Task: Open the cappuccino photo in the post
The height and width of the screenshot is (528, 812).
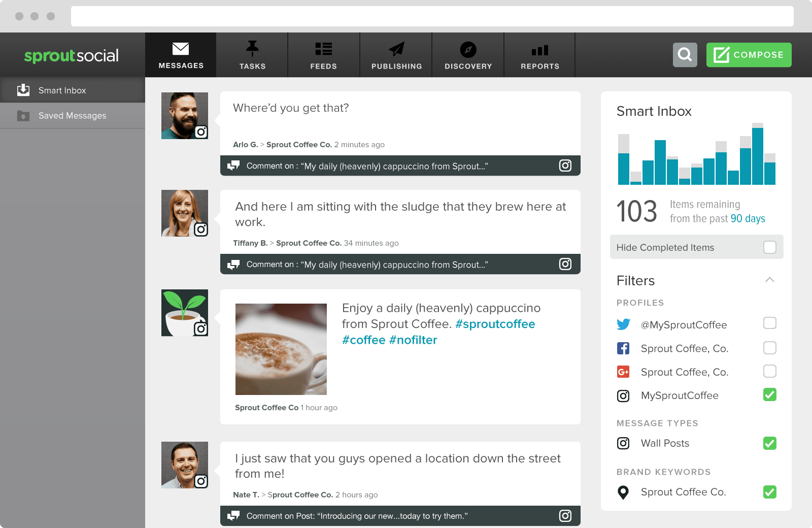Action: click(281, 349)
